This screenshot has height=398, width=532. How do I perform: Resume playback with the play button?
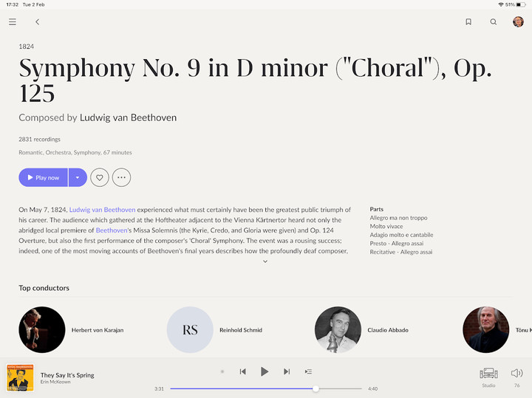[x=265, y=371]
